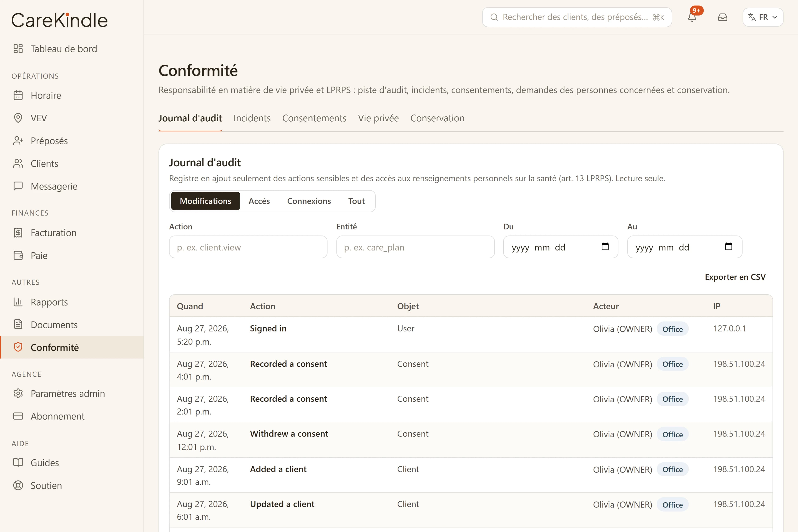Click the Horaire calendar icon
This screenshot has width=798, height=532.
pyautogui.click(x=18, y=95)
